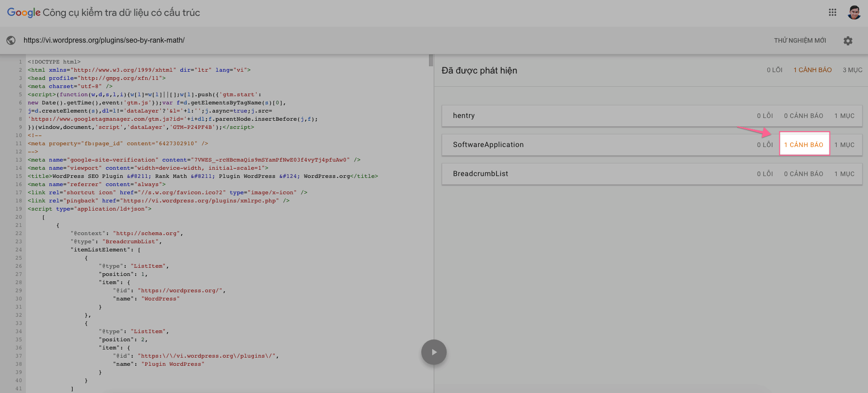The height and width of the screenshot is (393, 868).
Task: Click 1 MỤC on hentry row
Action: [x=844, y=116]
